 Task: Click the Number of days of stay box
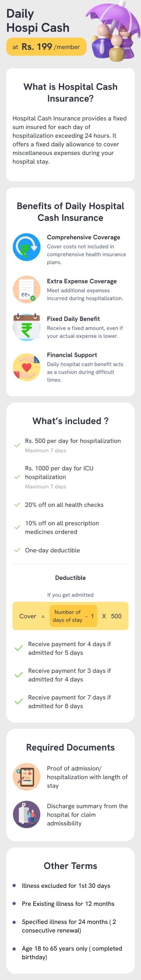point(67,616)
